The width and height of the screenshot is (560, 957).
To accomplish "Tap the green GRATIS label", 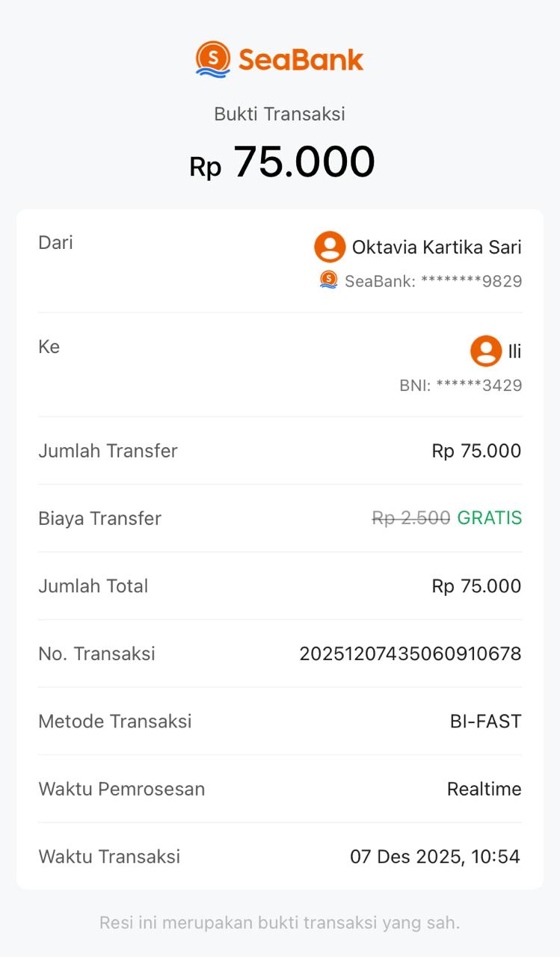I will point(490,518).
